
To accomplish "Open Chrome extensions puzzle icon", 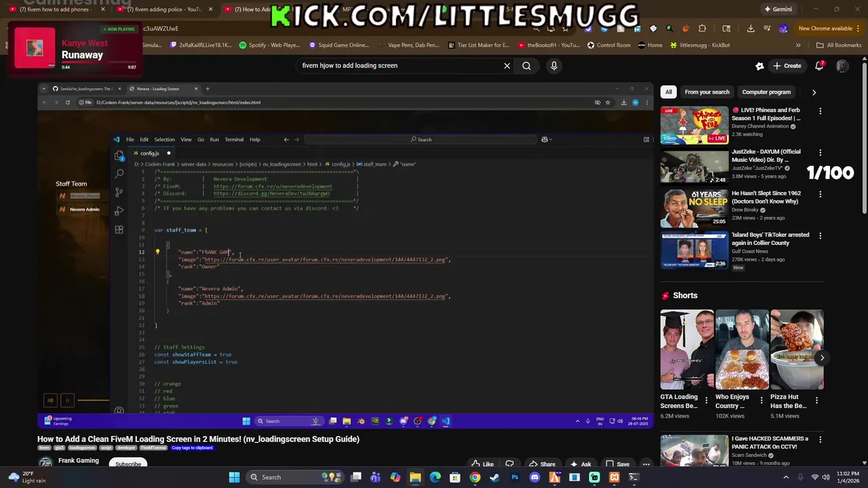I will pos(703,28).
